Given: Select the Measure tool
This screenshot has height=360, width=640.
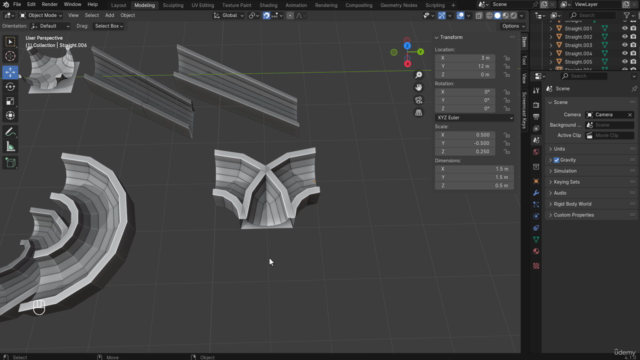Looking at the screenshot, I should [10, 147].
